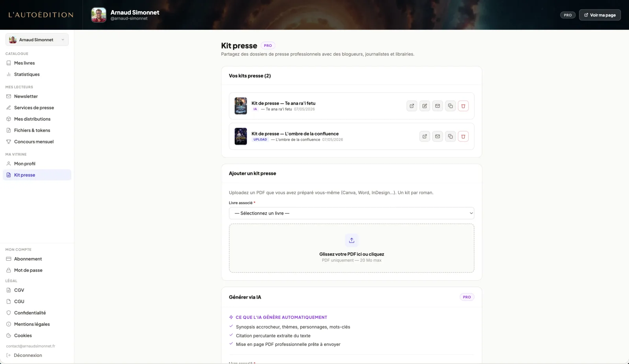Go to Mot de passe settings
This screenshot has height=364, width=629.
(37, 270)
